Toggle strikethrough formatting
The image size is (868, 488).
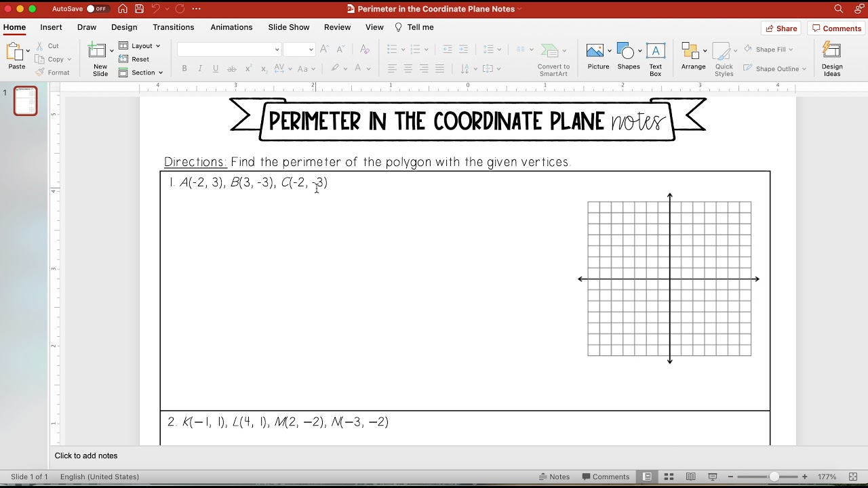(232, 68)
